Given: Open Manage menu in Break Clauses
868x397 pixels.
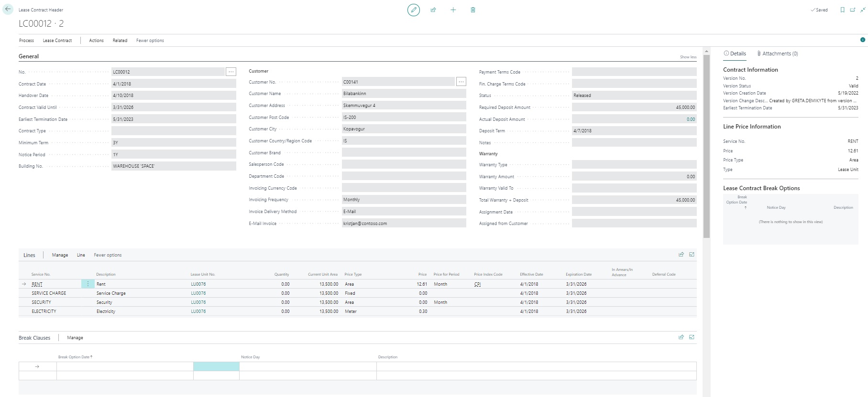Looking at the screenshot, I should [75, 338].
